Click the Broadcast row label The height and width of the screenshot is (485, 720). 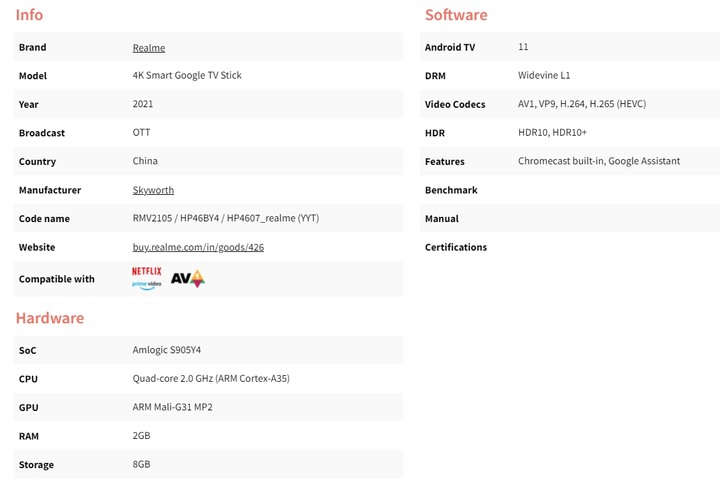42,133
